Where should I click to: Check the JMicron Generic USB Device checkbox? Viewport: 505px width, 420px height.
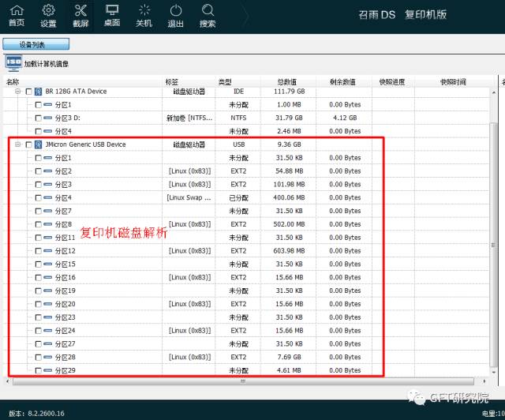pyautogui.click(x=29, y=145)
